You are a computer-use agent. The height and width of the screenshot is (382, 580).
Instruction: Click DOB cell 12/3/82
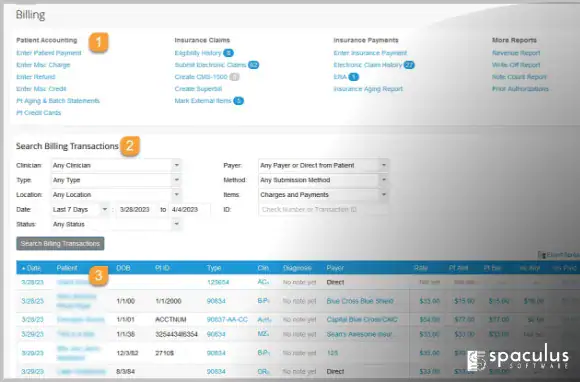click(x=127, y=353)
